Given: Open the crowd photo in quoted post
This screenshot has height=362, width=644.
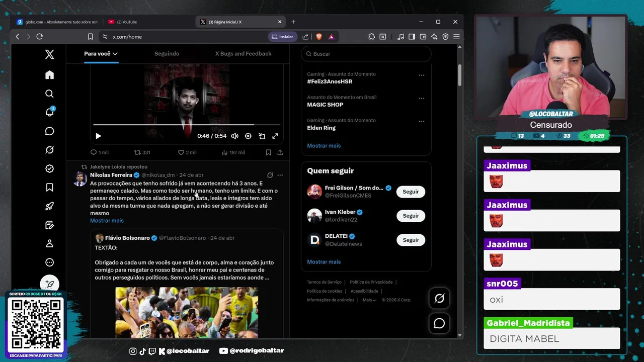Looking at the screenshot, I should [187, 312].
